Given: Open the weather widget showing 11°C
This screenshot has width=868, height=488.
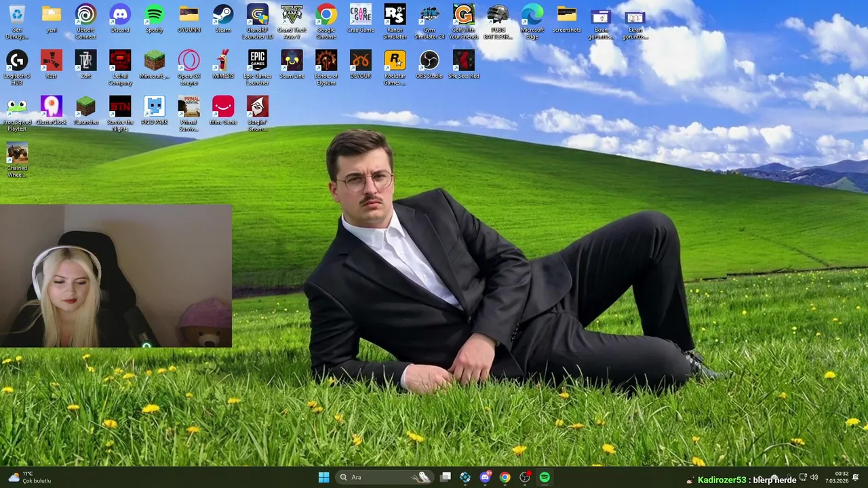Looking at the screenshot, I should 30,477.
